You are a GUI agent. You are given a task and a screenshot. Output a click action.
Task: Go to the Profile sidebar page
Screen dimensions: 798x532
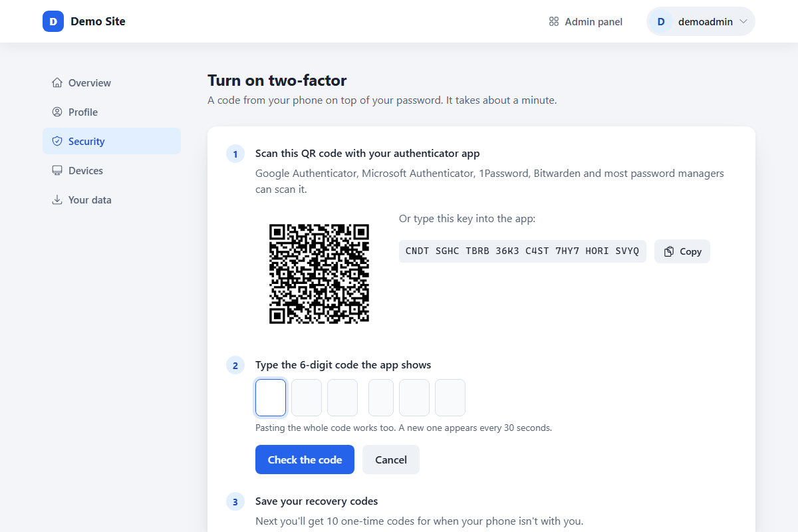[112, 112]
